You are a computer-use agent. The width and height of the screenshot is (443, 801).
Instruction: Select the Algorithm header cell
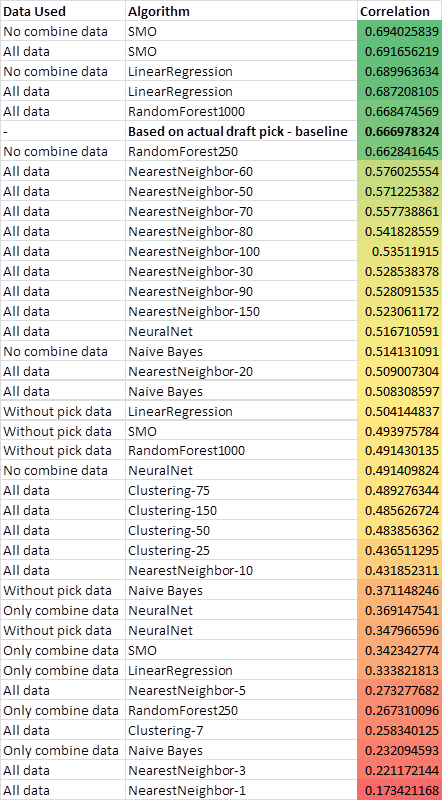[241, 11]
